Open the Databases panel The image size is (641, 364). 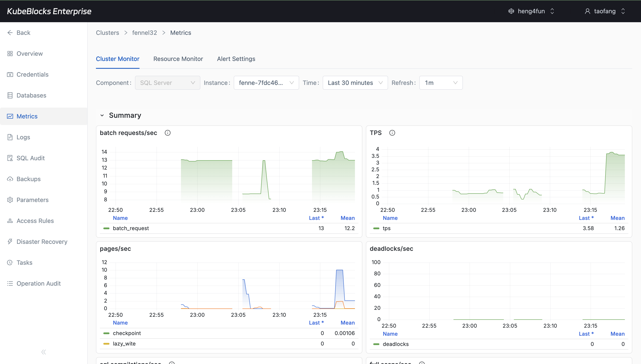(x=31, y=95)
